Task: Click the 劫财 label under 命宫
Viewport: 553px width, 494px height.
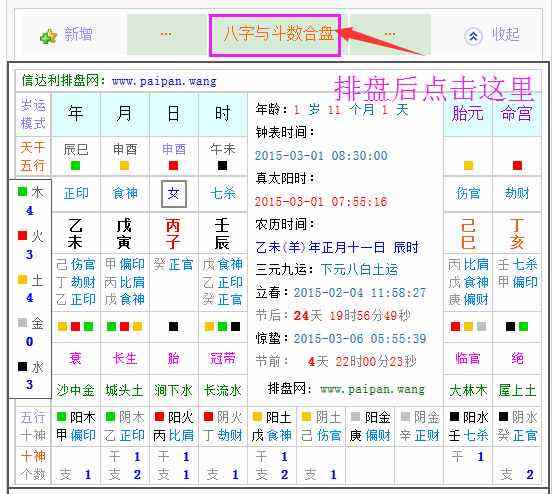Action: coord(517,194)
